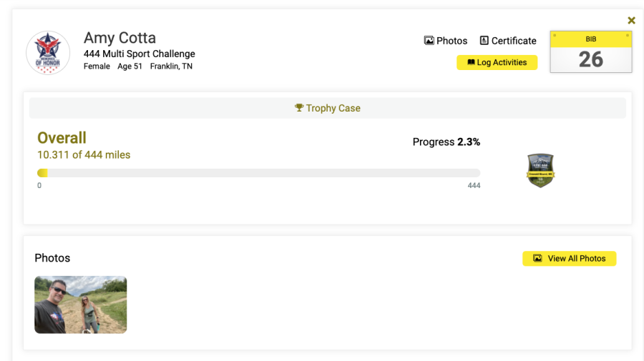The height and width of the screenshot is (361, 644).
Task: Open the trail selfie photo thumbnail
Action: (x=80, y=305)
